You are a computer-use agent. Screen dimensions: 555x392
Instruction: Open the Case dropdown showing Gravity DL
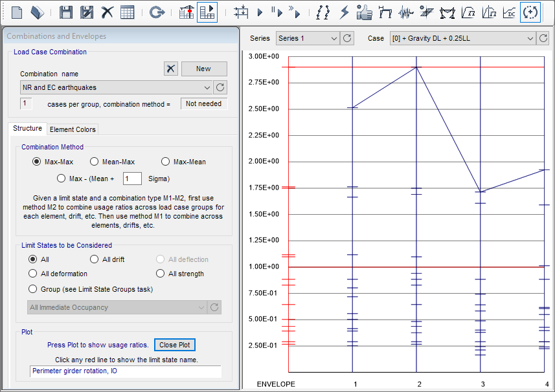462,38
